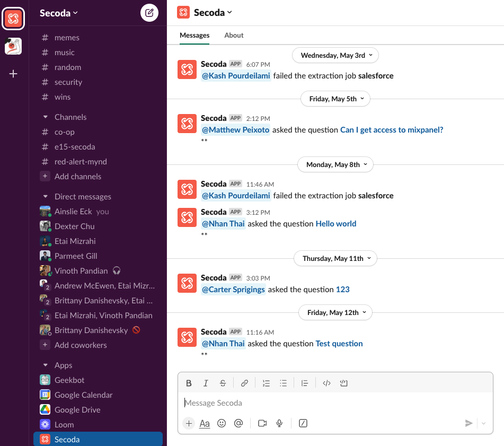Switch to the About tab

pos(234,35)
